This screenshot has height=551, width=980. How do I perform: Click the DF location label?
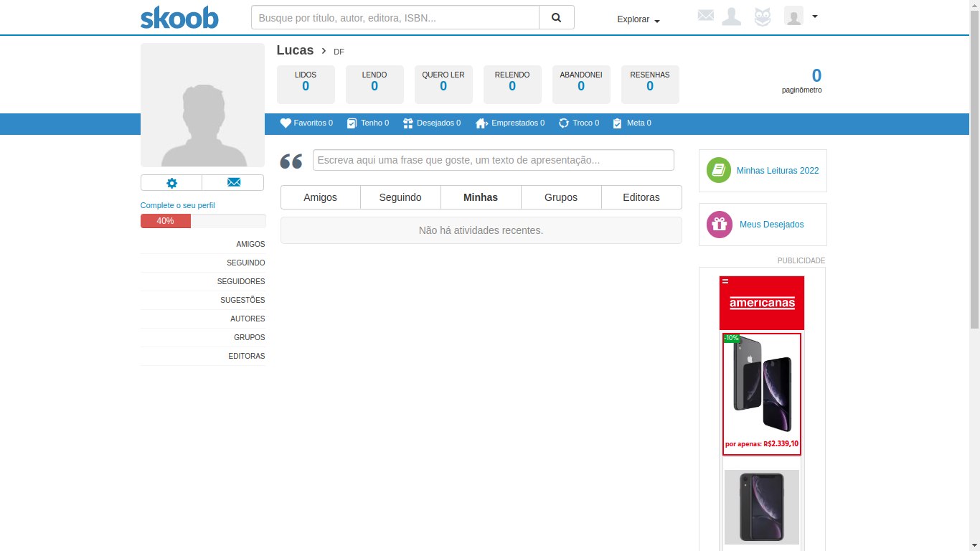[339, 52]
